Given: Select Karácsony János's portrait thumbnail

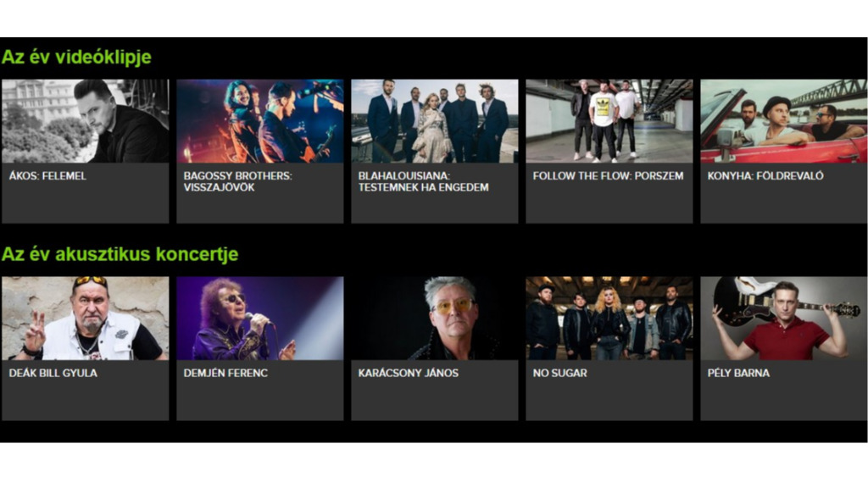Looking at the screenshot, I should [435, 319].
